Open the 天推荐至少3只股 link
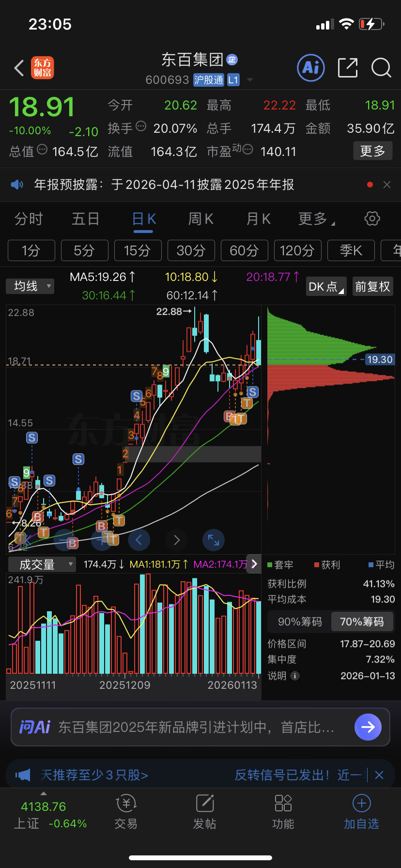 click(94, 775)
